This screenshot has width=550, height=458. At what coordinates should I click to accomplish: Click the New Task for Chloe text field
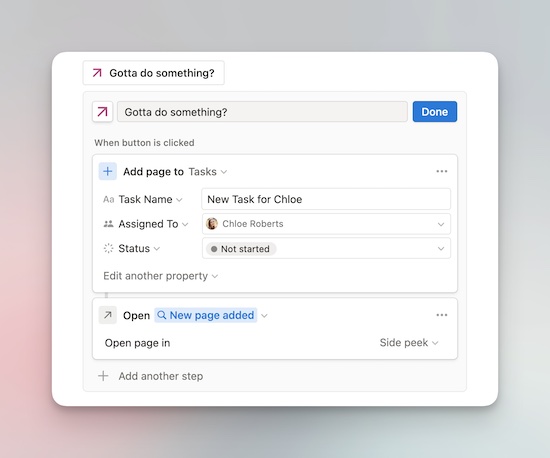326,199
